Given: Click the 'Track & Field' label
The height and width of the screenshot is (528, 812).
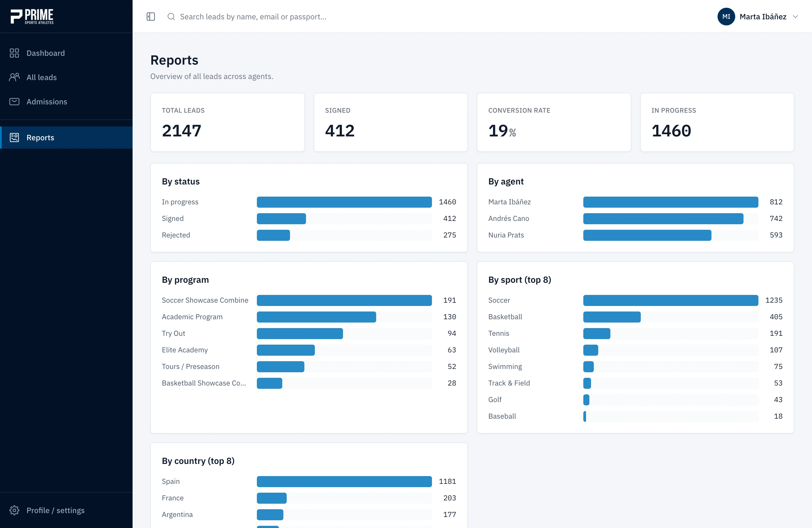Looking at the screenshot, I should pos(509,383).
